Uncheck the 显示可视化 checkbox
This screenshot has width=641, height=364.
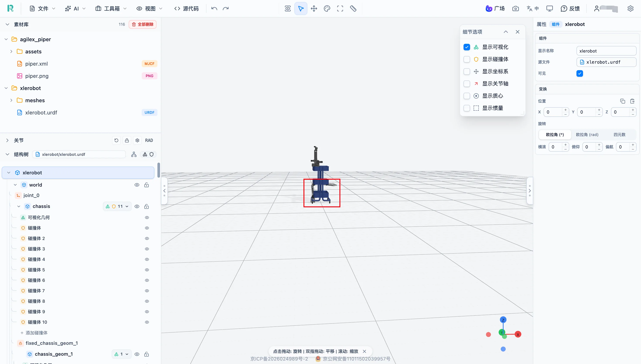(x=467, y=47)
